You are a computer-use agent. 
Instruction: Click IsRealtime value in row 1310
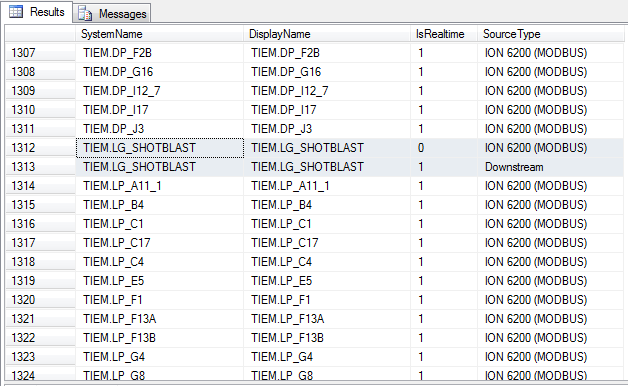point(444,110)
